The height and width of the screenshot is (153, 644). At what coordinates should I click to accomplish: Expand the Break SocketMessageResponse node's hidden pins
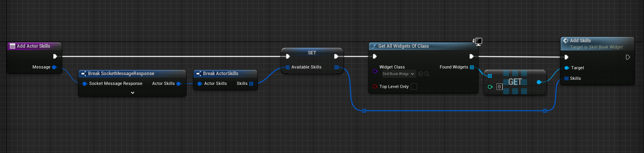[133, 93]
